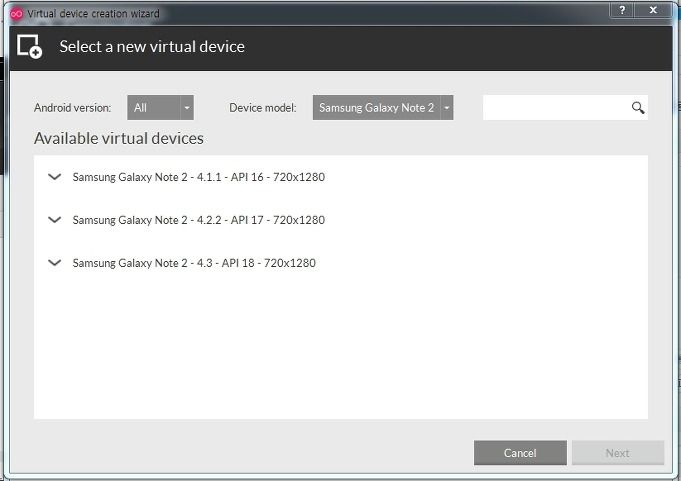Open the Device model dropdown
Image resolution: width=681 pixels, height=481 pixels.
[x=383, y=108]
